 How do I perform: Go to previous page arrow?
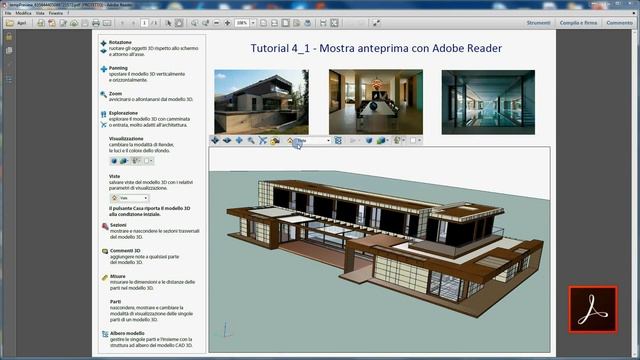tap(122, 23)
